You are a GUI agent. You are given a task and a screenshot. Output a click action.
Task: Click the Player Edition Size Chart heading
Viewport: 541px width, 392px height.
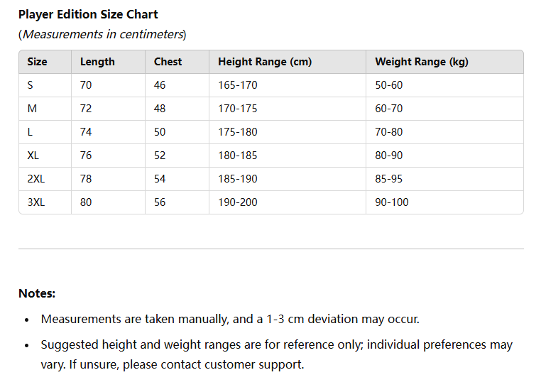click(88, 14)
